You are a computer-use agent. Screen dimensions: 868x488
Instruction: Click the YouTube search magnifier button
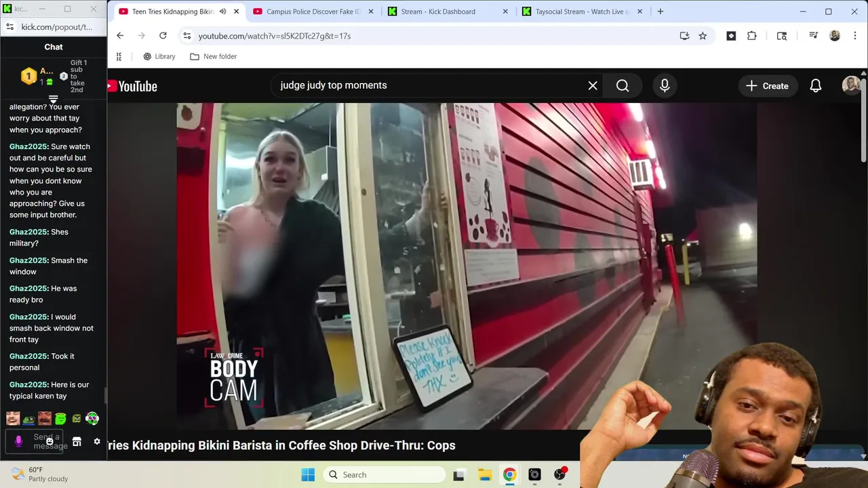(x=623, y=85)
